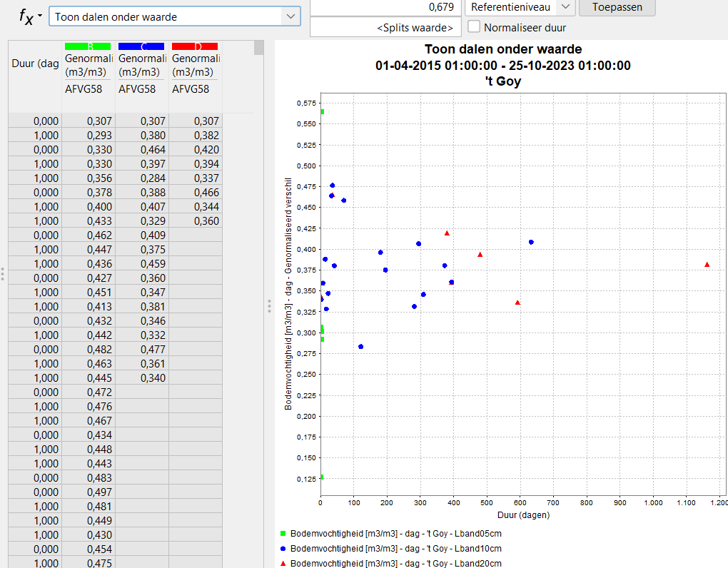Select the value 0,433 in column B
Viewport: 728px width, 568px height.
coord(89,221)
